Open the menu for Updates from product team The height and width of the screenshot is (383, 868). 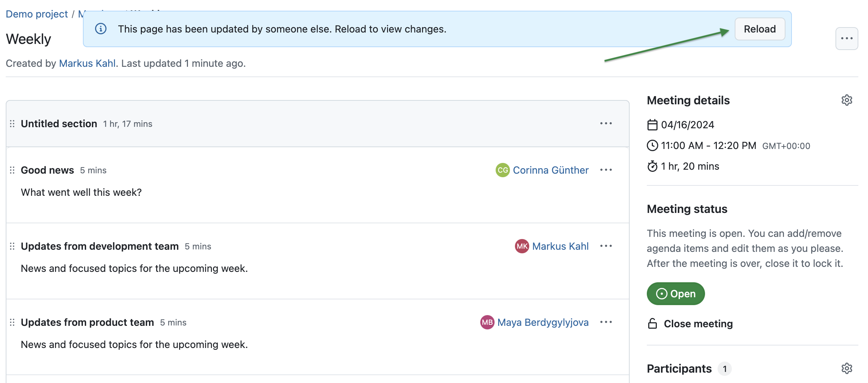point(606,322)
